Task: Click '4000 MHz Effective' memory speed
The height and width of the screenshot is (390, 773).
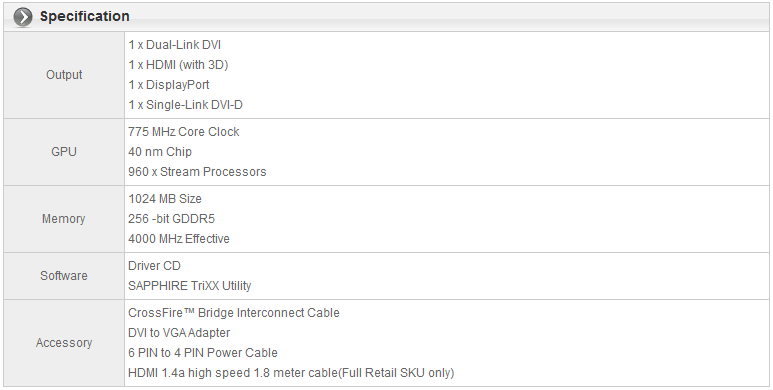Action: click(179, 239)
